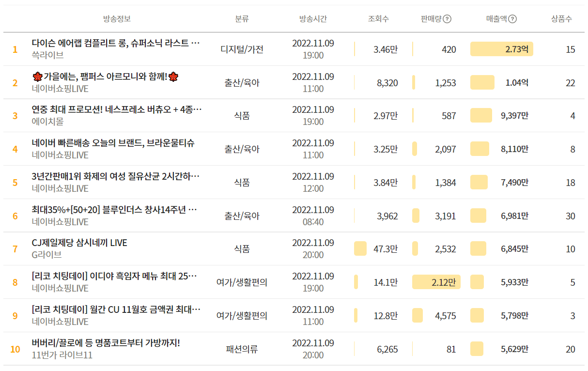This screenshot has width=588, height=371.
Task: Open the 브라운물티슈 broadcast link
Action: pyautogui.click(x=113, y=143)
